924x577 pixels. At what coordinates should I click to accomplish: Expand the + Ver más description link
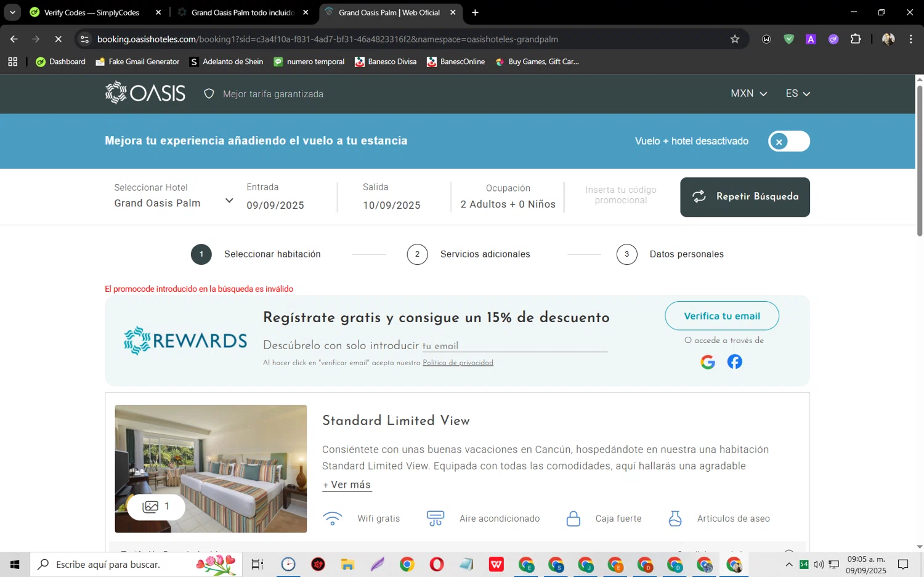tap(347, 485)
